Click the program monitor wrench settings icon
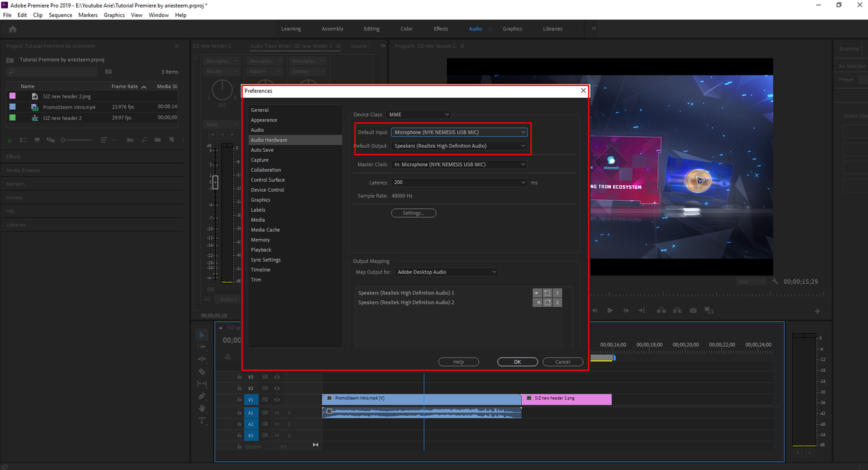 pyautogui.click(x=776, y=281)
